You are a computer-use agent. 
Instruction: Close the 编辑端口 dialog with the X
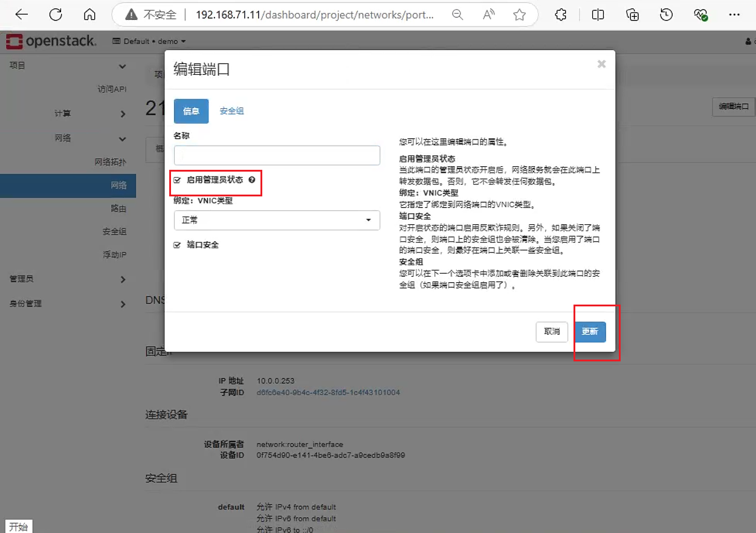point(601,64)
